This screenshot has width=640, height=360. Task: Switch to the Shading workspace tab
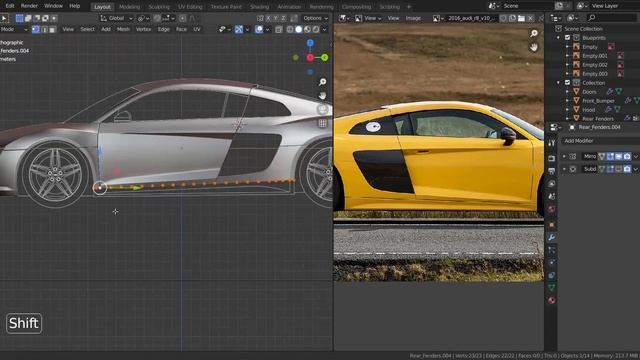coord(259,7)
